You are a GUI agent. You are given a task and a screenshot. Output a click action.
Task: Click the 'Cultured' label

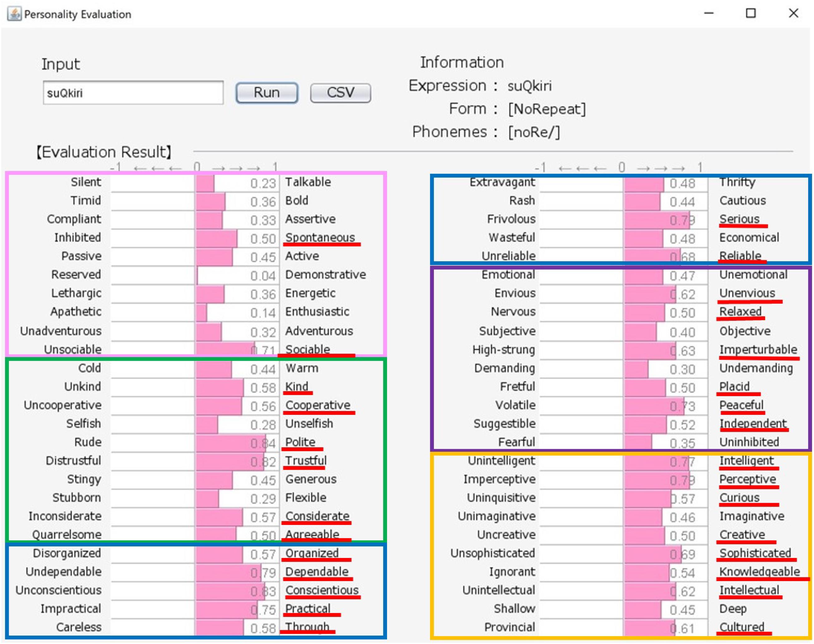click(x=742, y=627)
